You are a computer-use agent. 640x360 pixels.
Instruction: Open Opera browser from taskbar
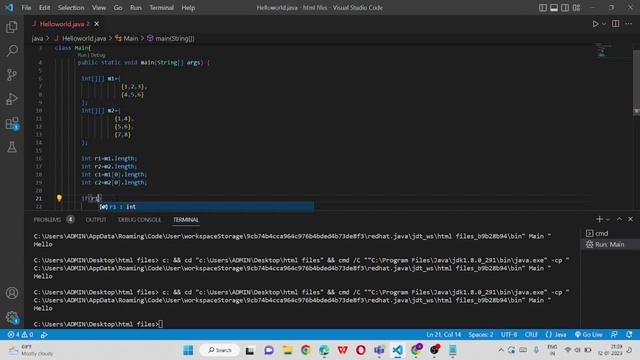coord(361,350)
